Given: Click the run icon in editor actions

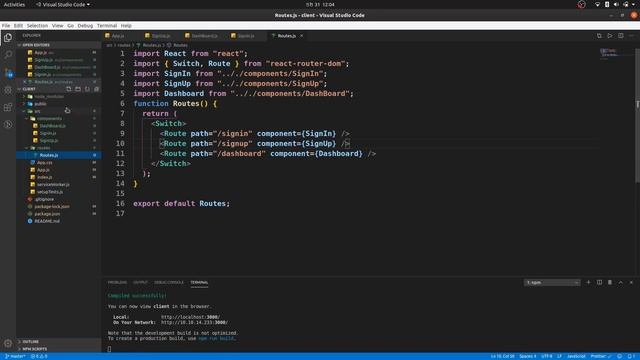Looking at the screenshot, I should 610,36.
